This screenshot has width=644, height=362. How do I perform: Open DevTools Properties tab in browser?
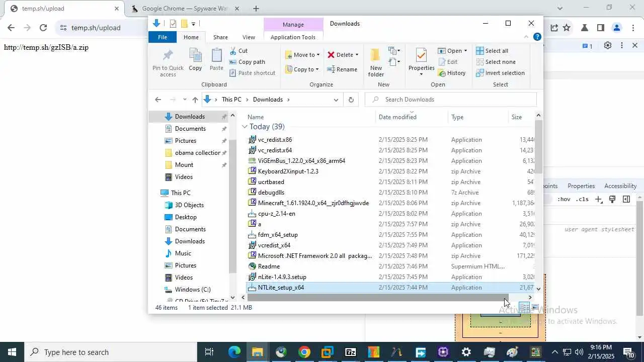point(581,186)
